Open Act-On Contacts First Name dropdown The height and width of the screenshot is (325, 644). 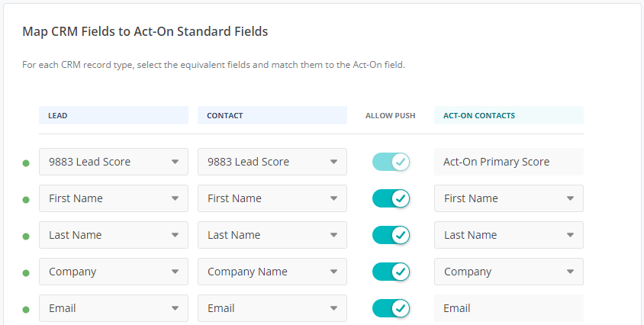point(508,198)
